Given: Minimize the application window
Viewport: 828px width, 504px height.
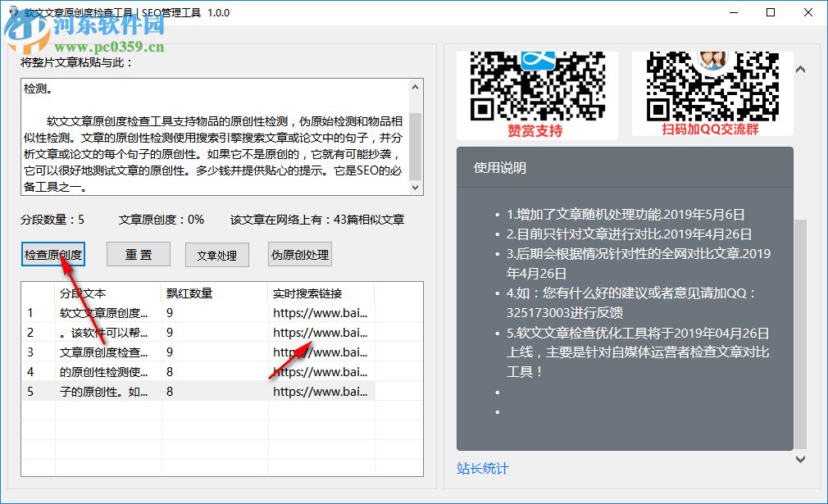Looking at the screenshot, I should pos(734,12).
